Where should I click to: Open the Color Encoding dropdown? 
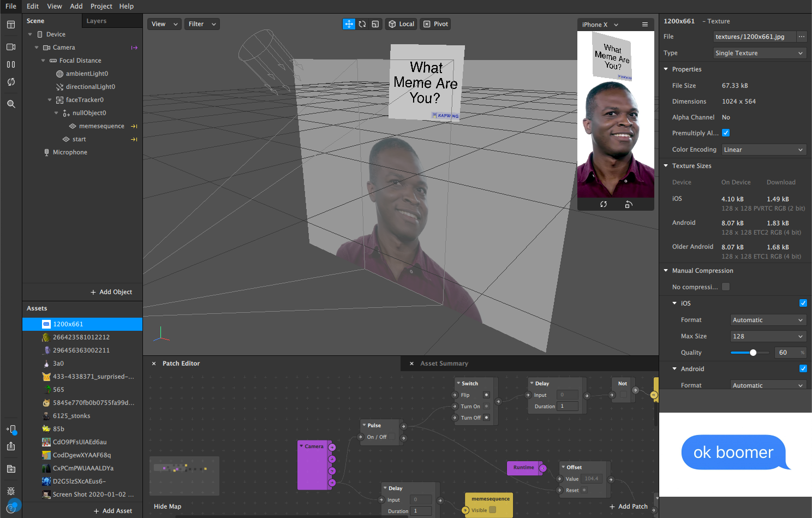click(763, 150)
